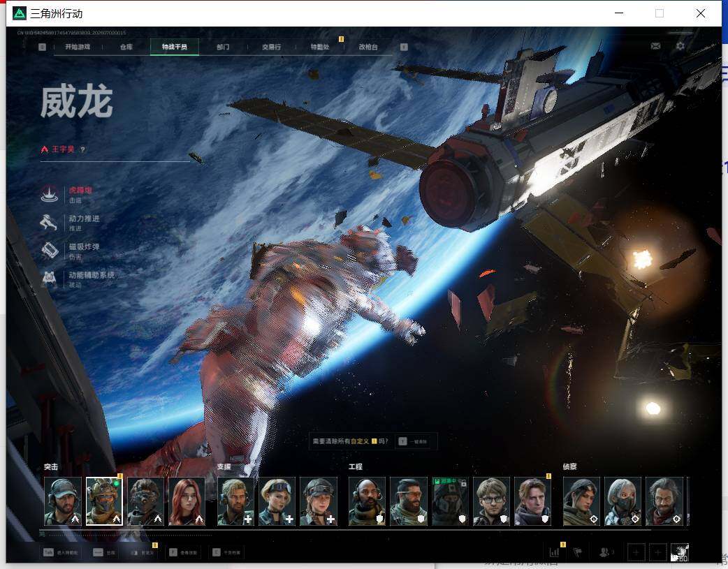Click the first empty squad slot plus
Viewport: 728px width, 569px height.
636,552
